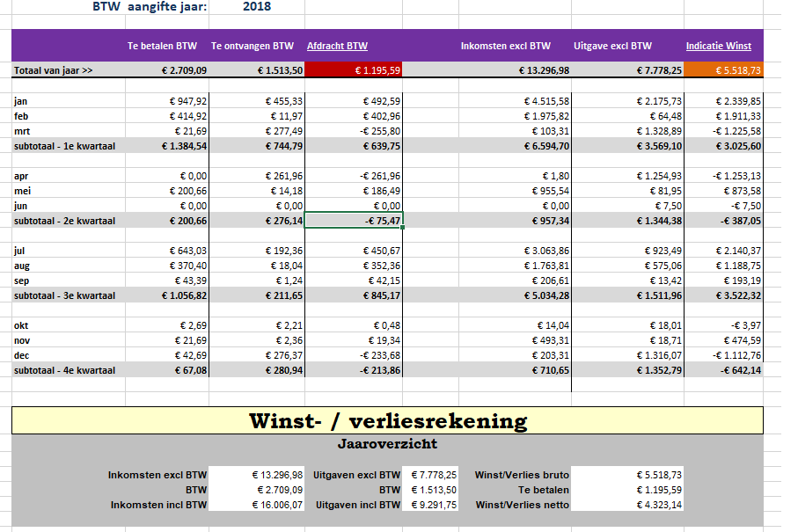Click first quarter Inkomsten subtotal € 6.594,70
The height and width of the screenshot is (532, 798).
546,146
